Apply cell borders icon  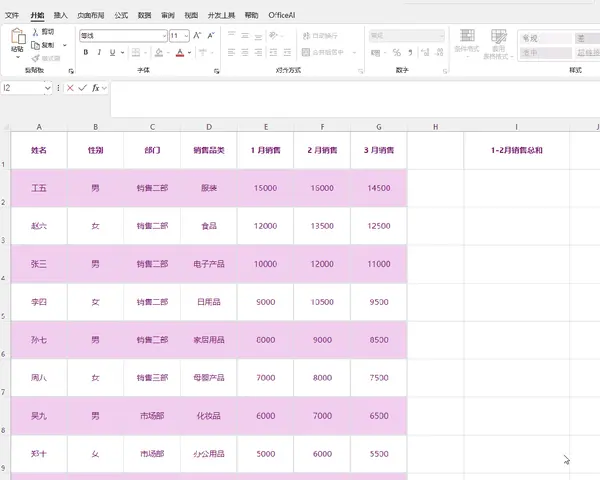point(136,52)
